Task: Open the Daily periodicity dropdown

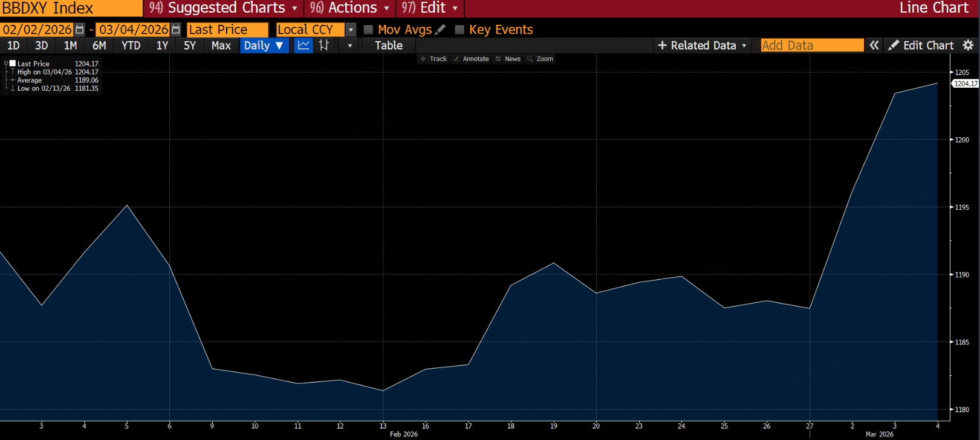Action: point(264,45)
